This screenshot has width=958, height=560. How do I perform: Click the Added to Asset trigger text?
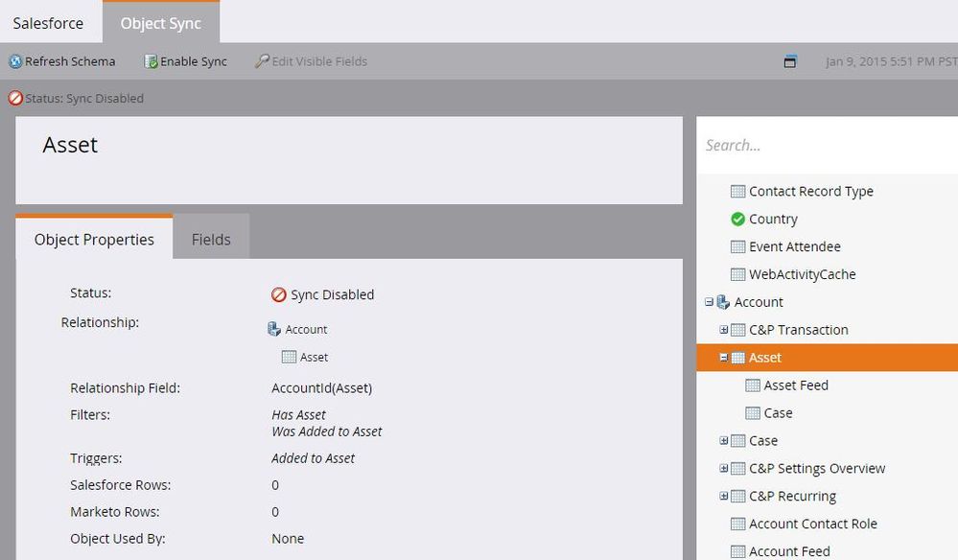coord(313,458)
